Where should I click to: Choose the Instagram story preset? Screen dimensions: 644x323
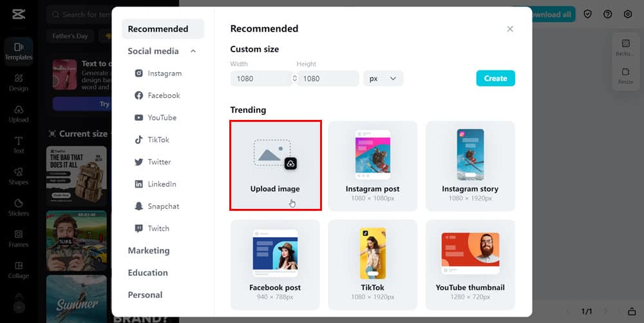coord(470,166)
